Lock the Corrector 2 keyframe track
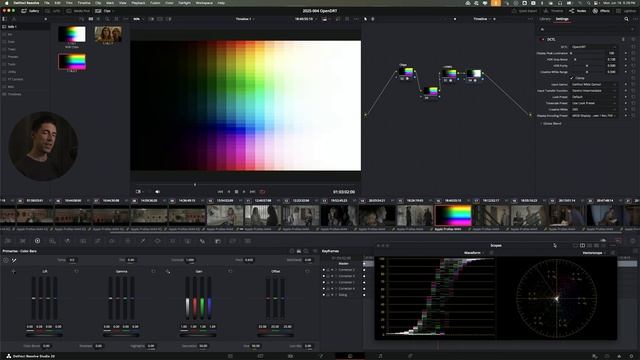 [x=328, y=270]
